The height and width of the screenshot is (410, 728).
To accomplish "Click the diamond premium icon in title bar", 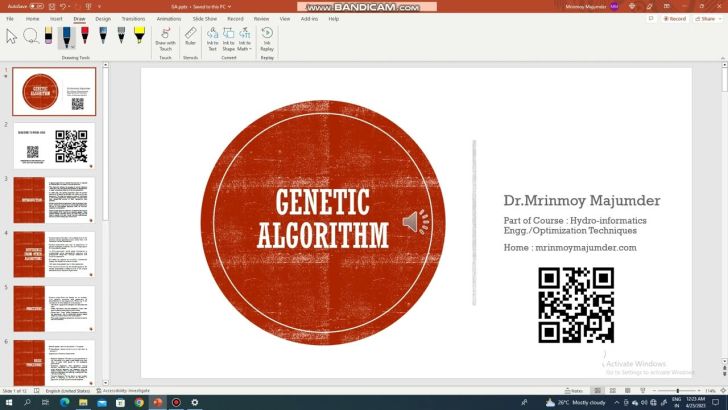I will coord(632,7).
